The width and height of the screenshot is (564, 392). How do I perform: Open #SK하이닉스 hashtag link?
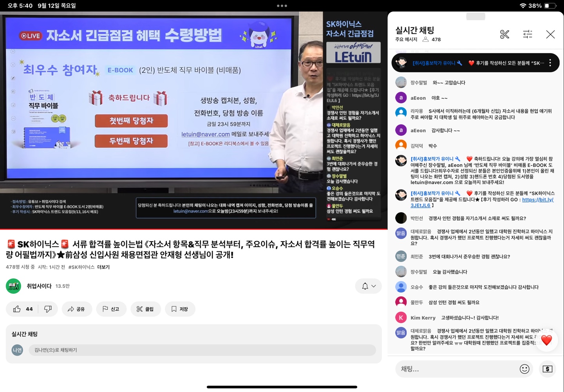[81, 267]
